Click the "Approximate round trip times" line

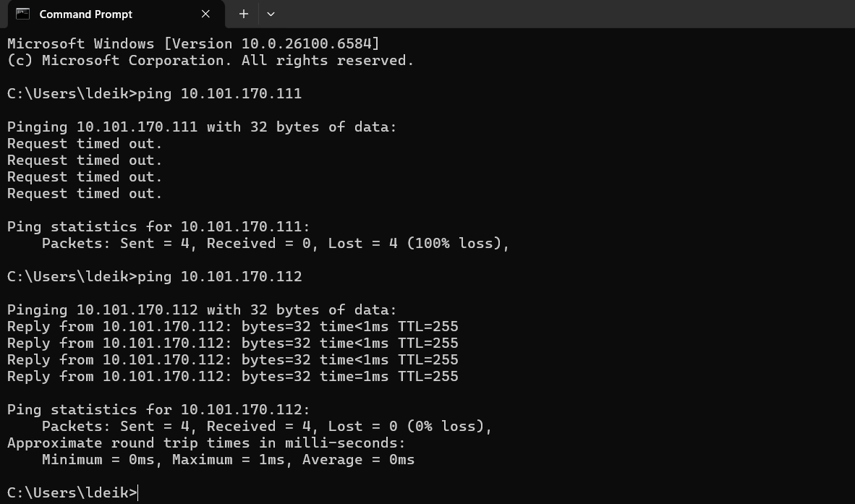(x=206, y=443)
